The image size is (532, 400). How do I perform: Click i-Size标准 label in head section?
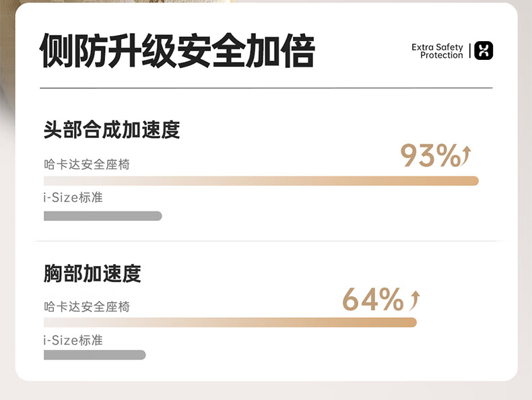[x=73, y=198]
